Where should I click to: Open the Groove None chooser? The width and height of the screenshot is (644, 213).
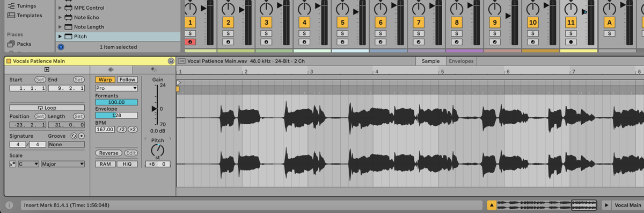point(66,145)
